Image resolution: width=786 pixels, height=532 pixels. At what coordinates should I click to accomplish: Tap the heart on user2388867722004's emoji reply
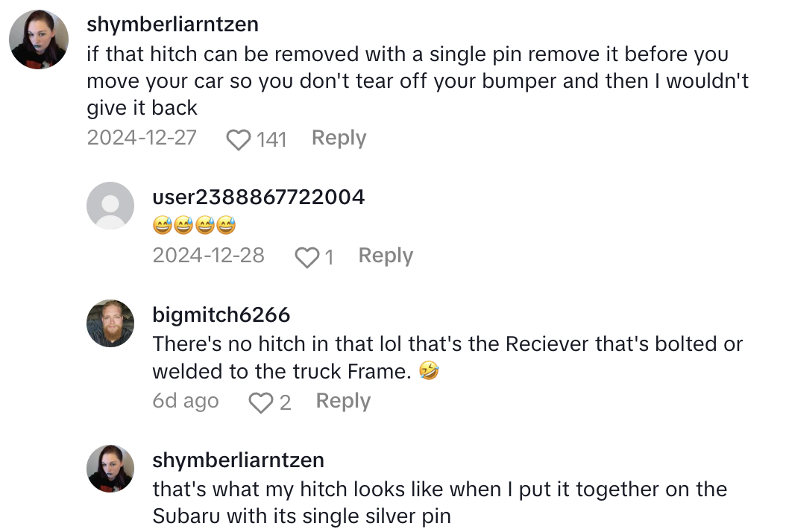tap(306, 256)
